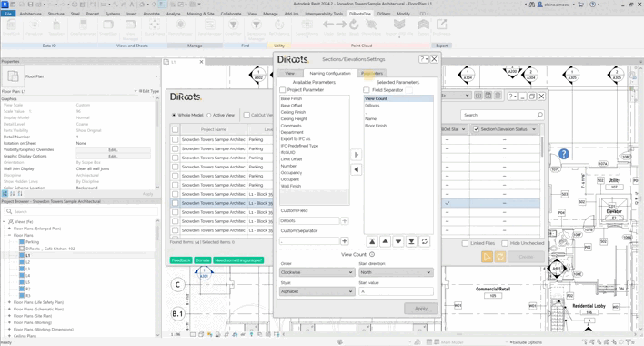Launch the ParaManager tool
The height and width of the screenshot is (346, 644).
point(210,28)
